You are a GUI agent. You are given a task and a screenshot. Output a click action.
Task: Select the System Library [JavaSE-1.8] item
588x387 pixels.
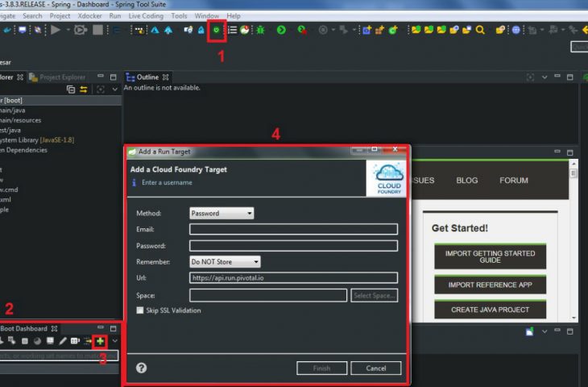[38, 140]
